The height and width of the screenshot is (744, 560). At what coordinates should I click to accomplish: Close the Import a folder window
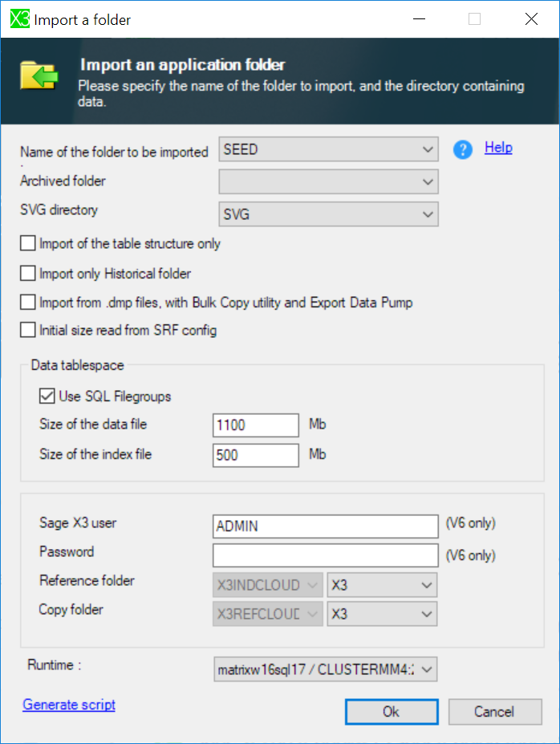(532, 19)
